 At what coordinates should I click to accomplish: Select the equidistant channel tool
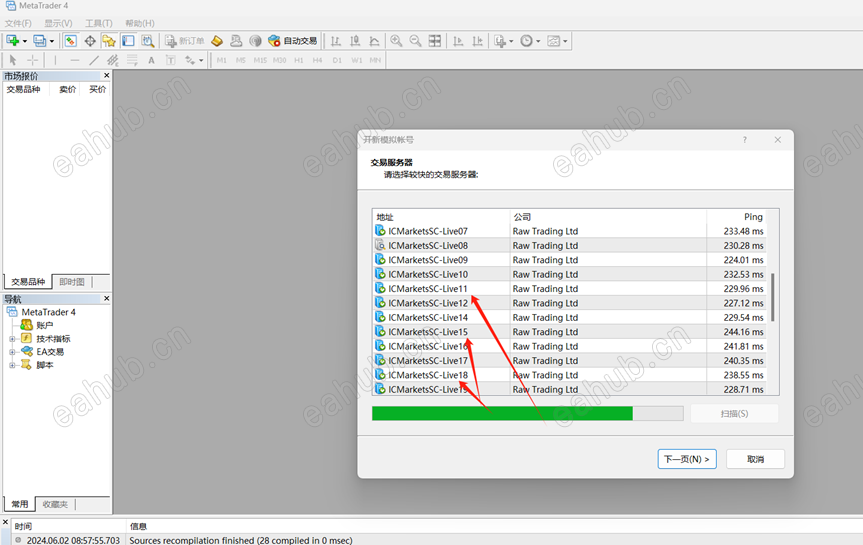tap(113, 60)
